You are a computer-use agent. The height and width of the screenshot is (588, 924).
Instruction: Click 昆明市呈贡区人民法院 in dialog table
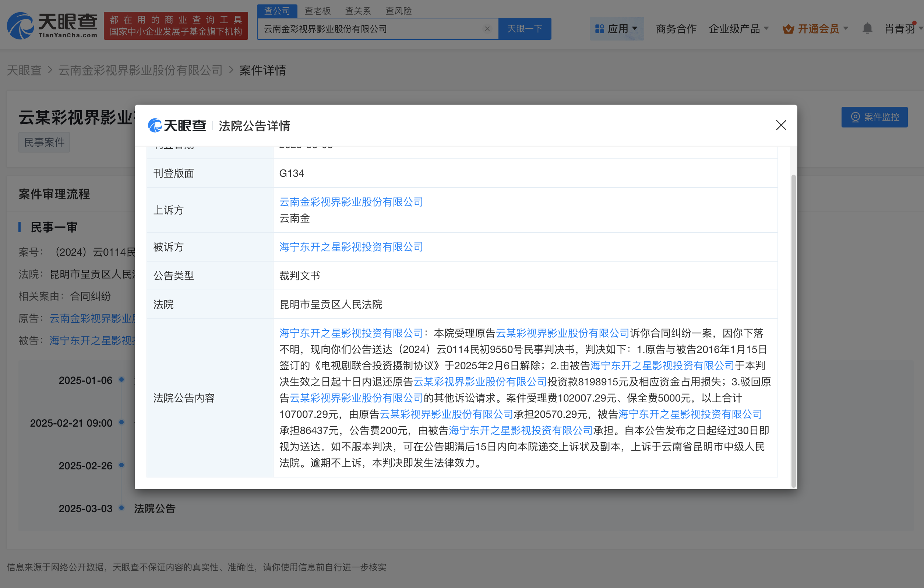point(331,305)
